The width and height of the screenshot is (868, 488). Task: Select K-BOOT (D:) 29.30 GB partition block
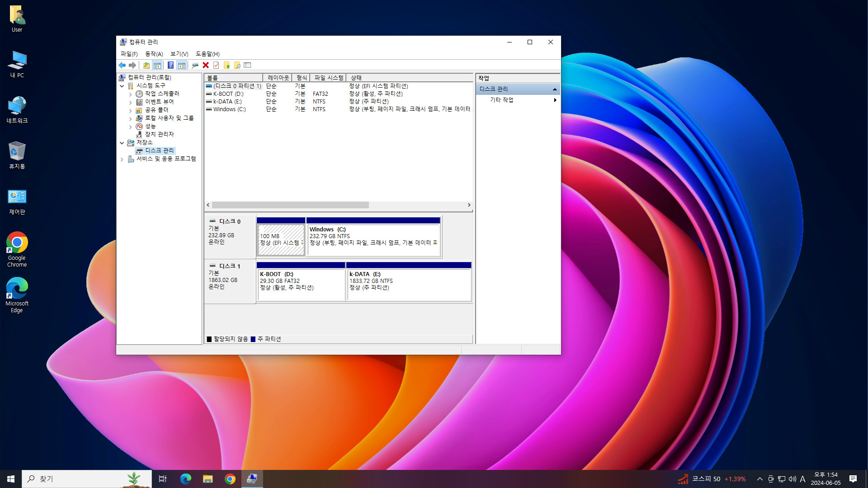click(301, 281)
